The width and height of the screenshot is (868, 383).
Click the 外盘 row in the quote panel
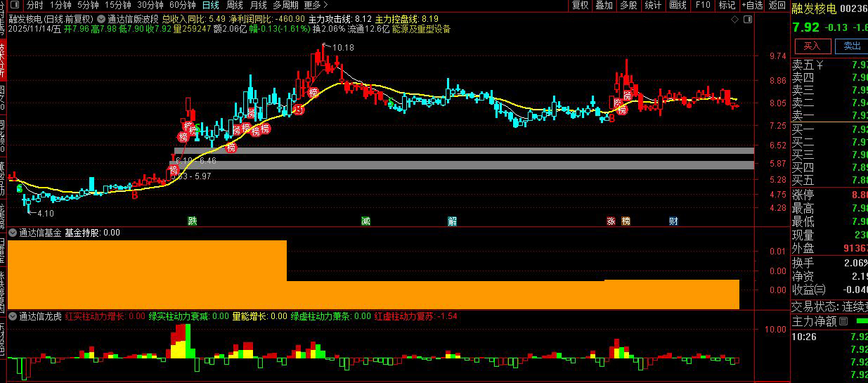point(829,248)
